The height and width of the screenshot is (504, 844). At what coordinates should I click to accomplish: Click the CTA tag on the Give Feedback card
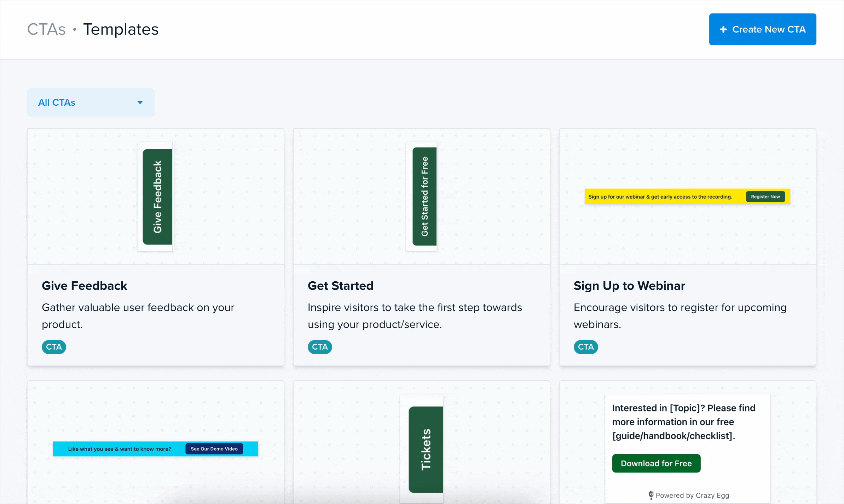[54, 347]
